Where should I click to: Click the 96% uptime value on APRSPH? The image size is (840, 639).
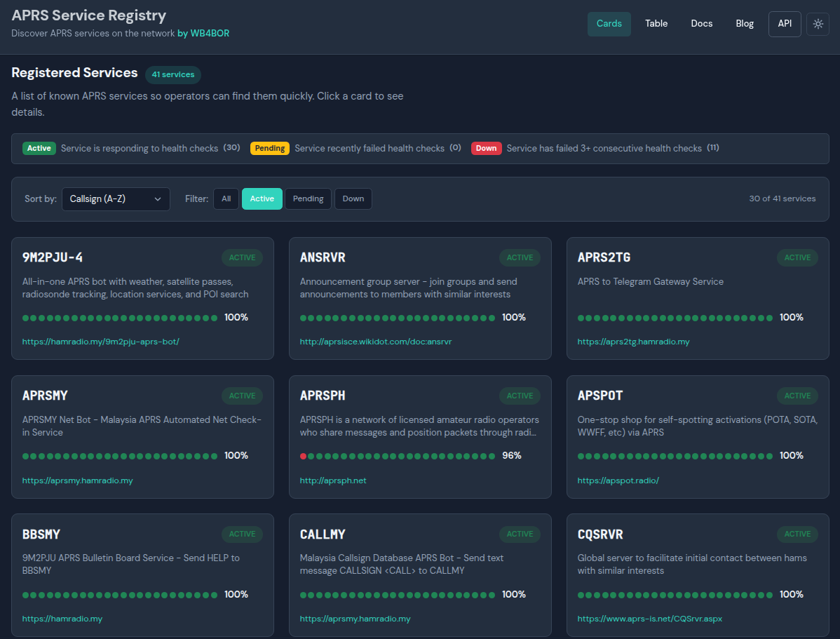point(512,456)
